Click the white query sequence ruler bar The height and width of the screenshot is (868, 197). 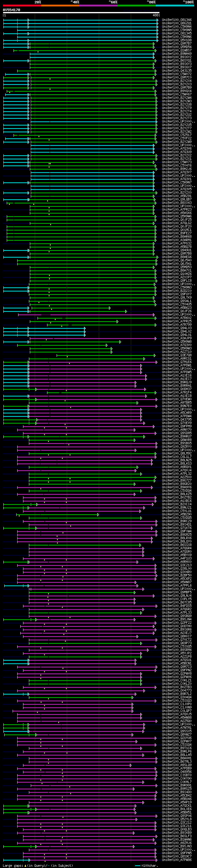[81, 13]
